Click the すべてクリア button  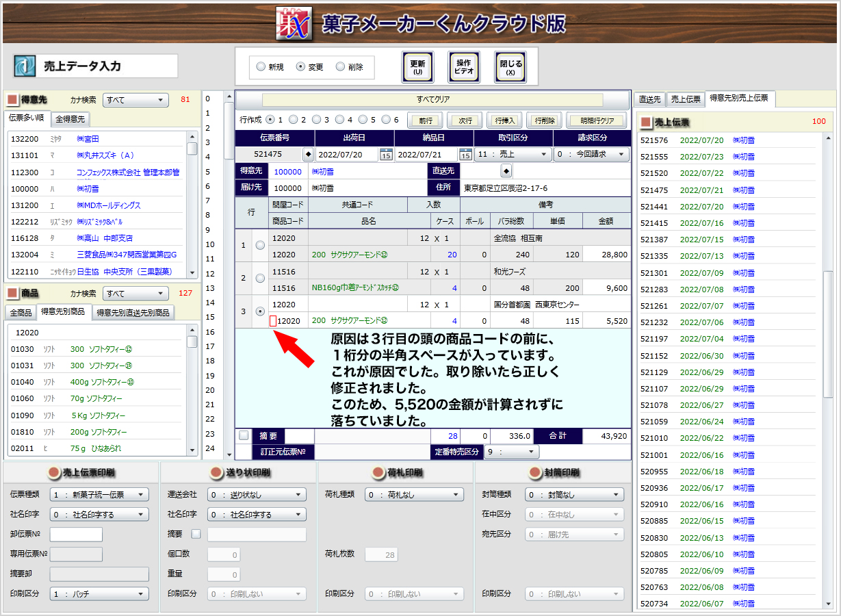click(x=432, y=100)
